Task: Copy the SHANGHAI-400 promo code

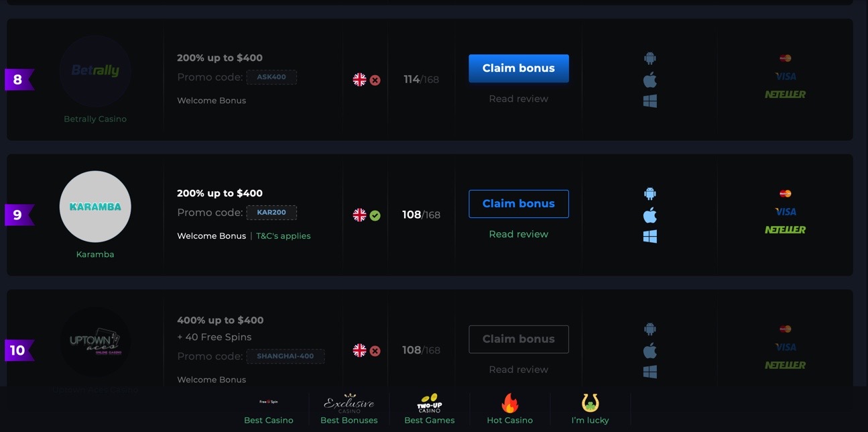Action: coord(286,356)
